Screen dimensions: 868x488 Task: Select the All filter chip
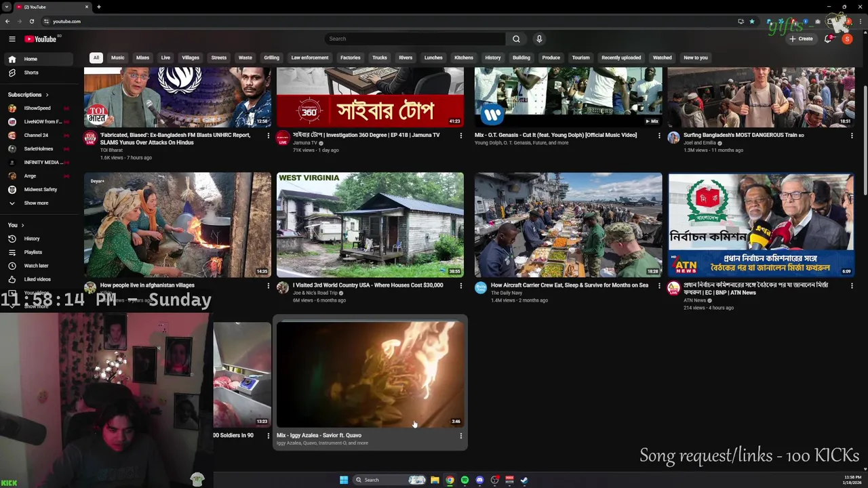tap(96, 58)
